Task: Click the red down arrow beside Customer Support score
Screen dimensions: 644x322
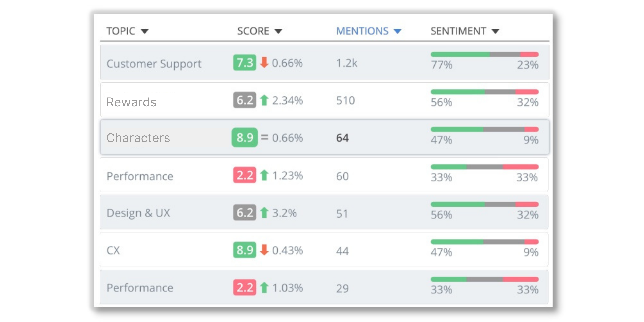Action: click(x=264, y=63)
